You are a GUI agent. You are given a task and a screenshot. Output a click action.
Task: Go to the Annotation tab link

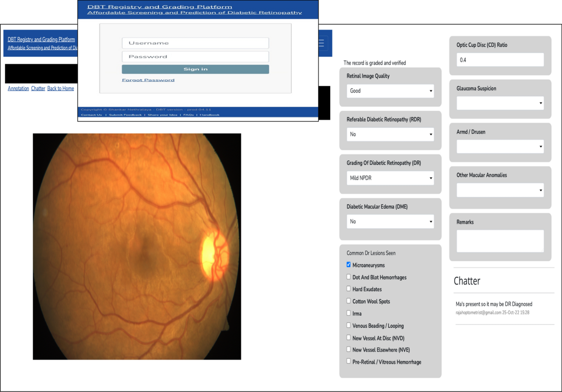coord(18,88)
